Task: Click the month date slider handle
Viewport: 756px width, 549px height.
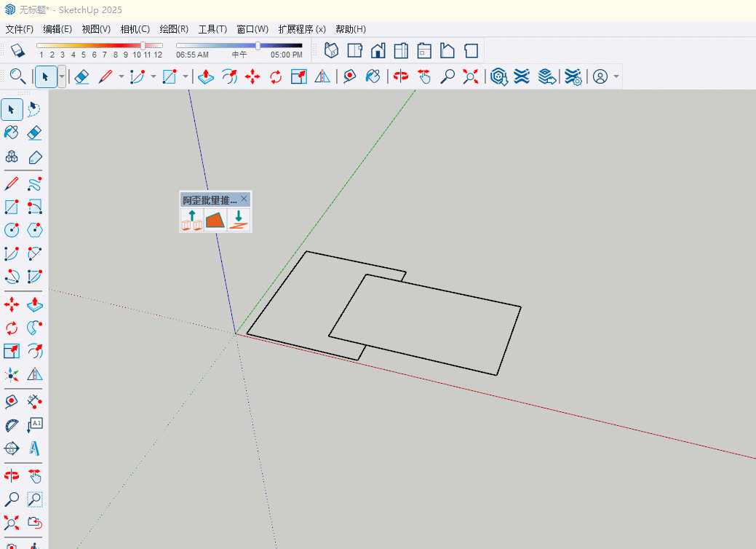Action: coord(143,45)
